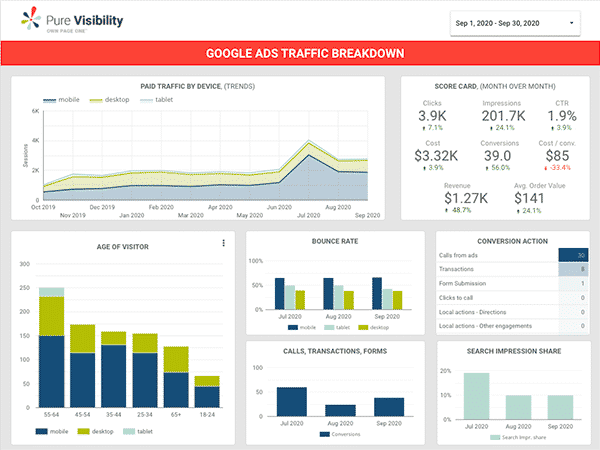This screenshot has width=600, height=450.
Task: Click the 55-64 bar in Age of Visitor
Action: click(52, 347)
